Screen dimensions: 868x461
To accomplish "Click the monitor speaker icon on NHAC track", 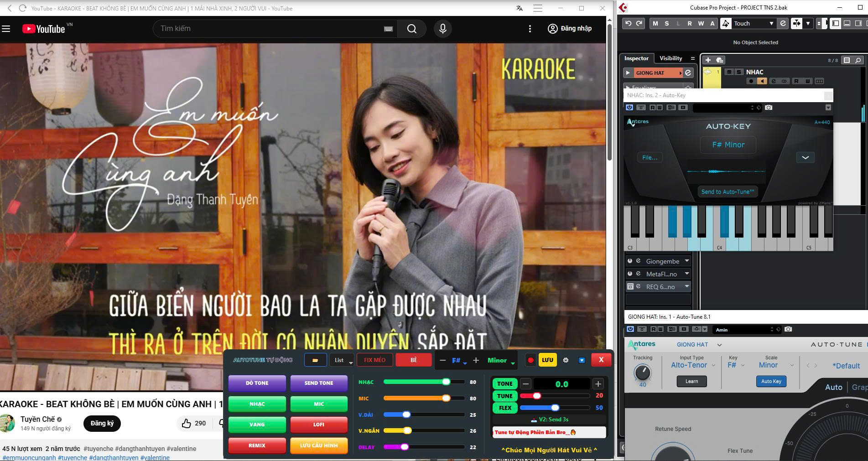I will (x=762, y=81).
